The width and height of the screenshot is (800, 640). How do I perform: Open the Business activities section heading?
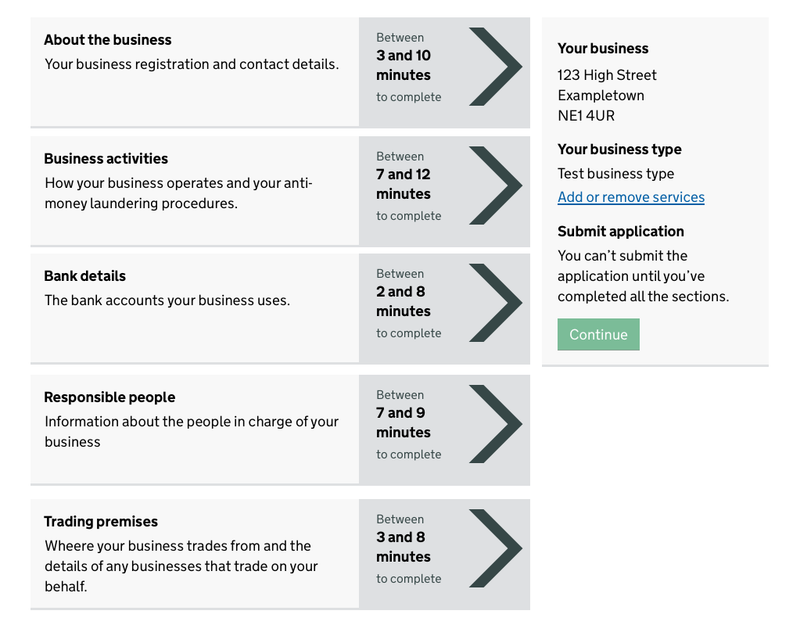tap(106, 159)
